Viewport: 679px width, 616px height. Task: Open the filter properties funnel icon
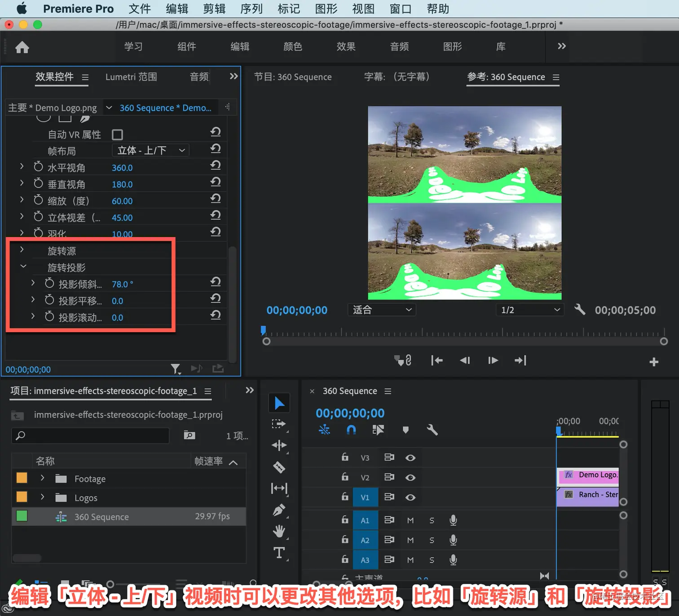tap(176, 369)
